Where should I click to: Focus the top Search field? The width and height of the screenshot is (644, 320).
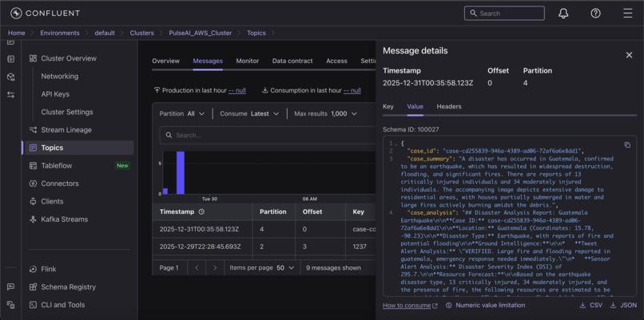[504, 13]
